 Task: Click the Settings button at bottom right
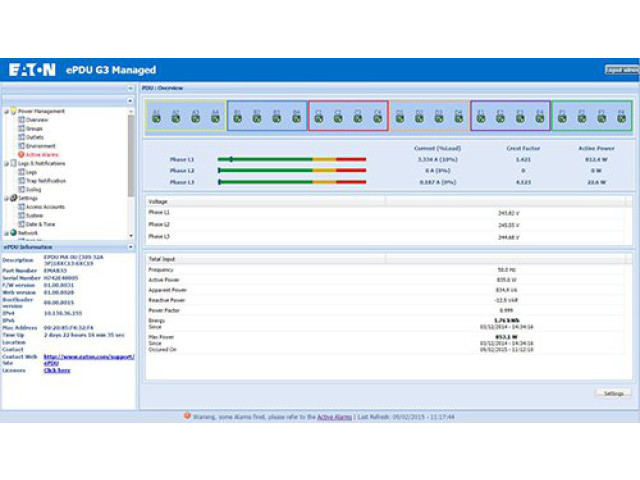tap(613, 393)
